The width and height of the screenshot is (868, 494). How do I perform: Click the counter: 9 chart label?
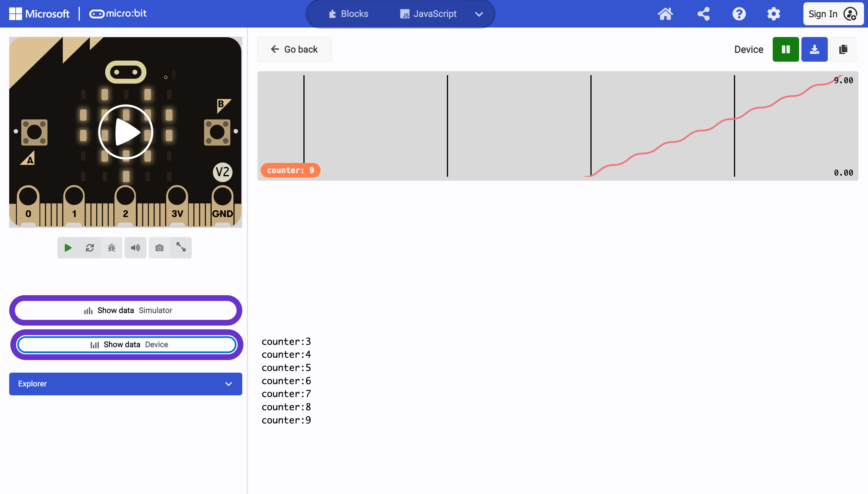pos(290,170)
